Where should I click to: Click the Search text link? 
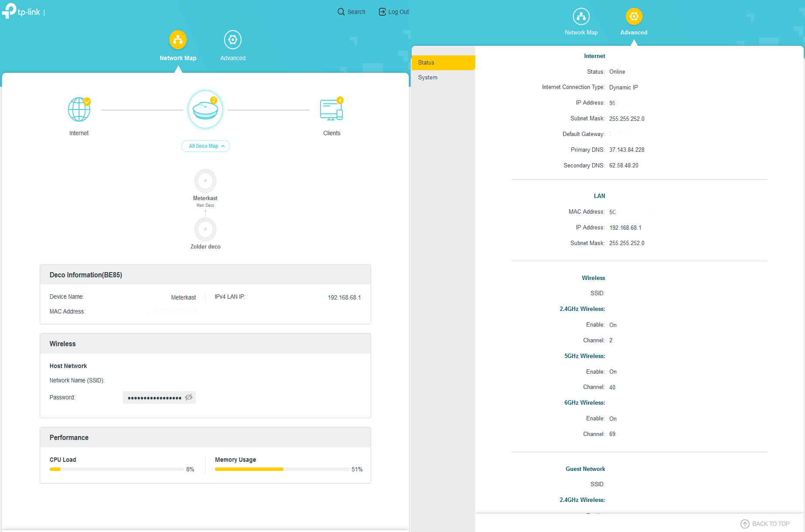[356, 12]
